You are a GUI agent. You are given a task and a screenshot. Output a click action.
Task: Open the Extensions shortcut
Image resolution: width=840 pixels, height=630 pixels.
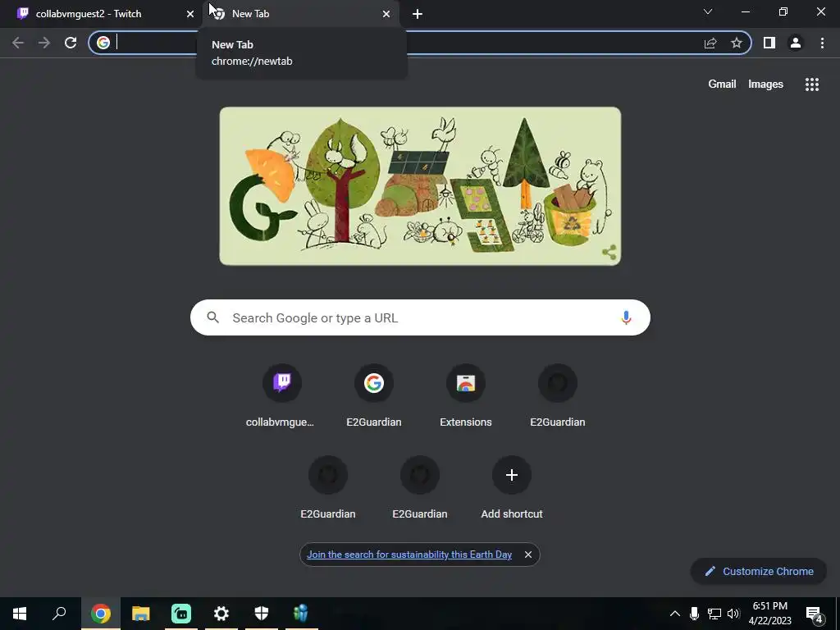[x=466, y=395]
